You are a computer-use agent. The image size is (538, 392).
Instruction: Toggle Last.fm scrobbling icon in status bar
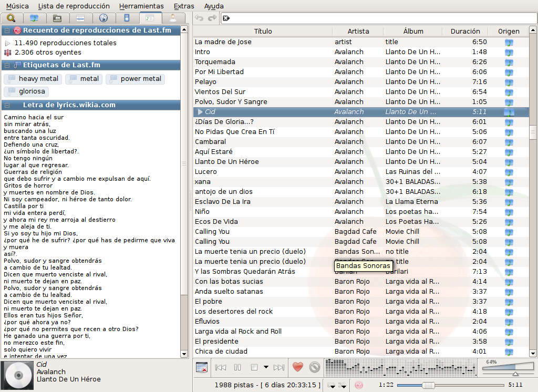click(358, 385)
